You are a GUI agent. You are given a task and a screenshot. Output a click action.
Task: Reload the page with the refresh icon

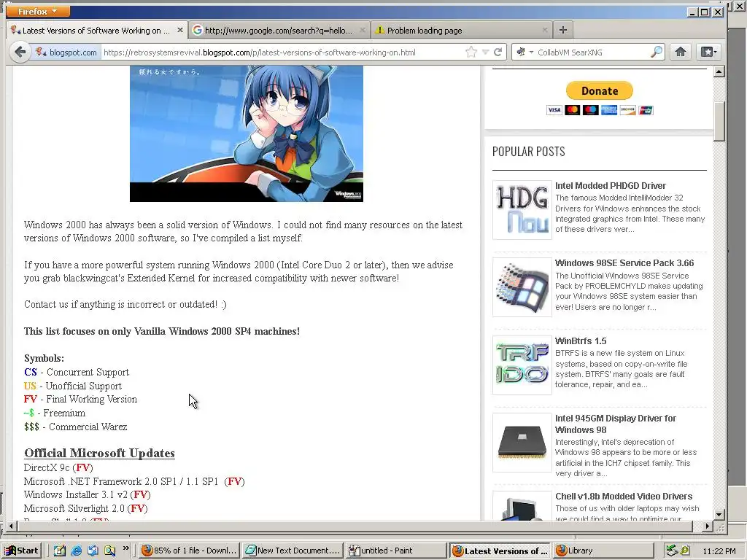[x=498, y=52]
